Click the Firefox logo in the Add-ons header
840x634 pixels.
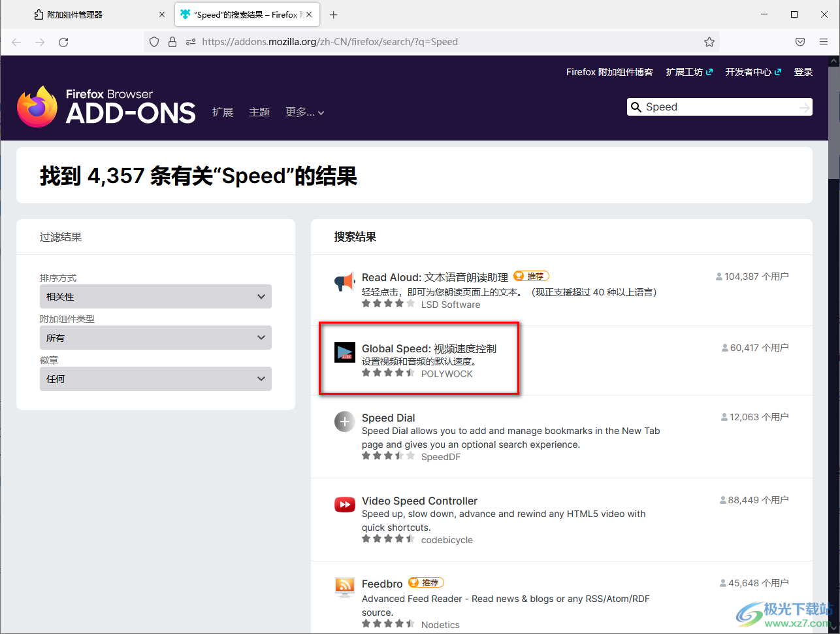tap(37, 106)
